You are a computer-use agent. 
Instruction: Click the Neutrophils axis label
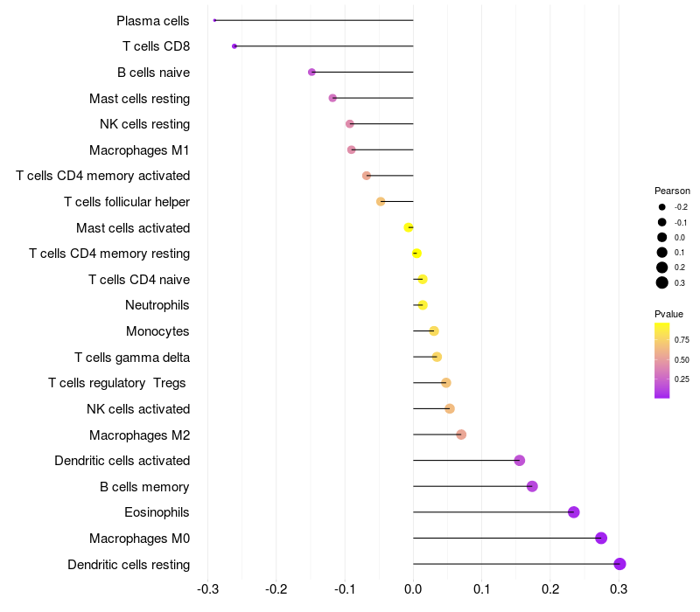pyautogui.click(x=157, y=305)
